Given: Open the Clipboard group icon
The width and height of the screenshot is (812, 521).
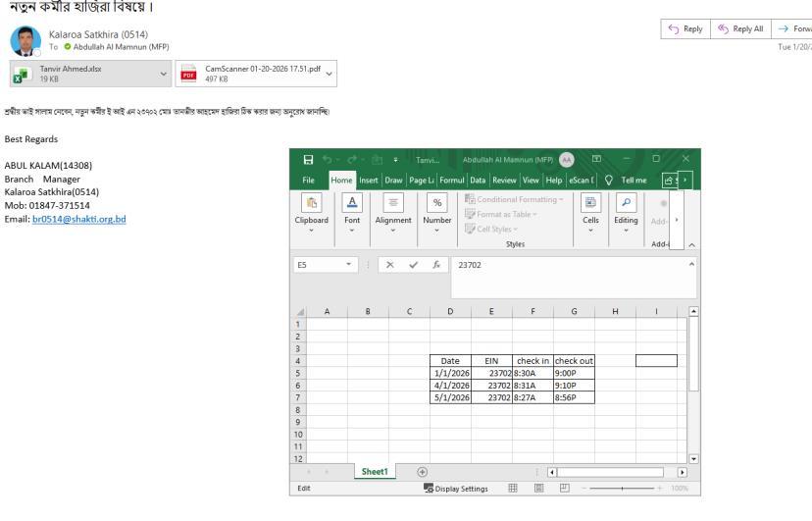Looking at the screenshot, I should [x=313, y=221].
